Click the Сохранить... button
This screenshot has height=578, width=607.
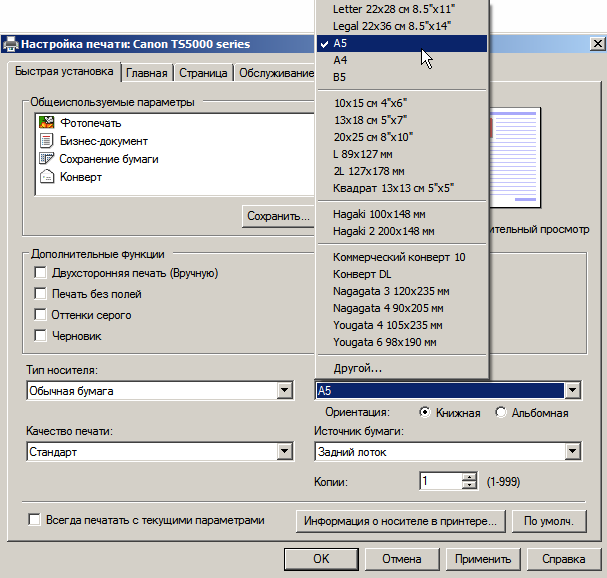pos(278,216)
